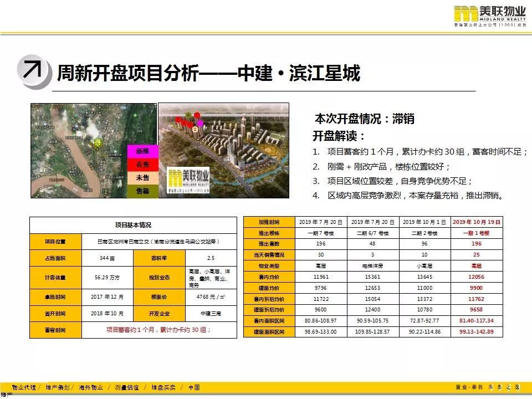Click the 当天销售情况 row header
This screenshot has width=532, height=399.
tap(269, 255)
